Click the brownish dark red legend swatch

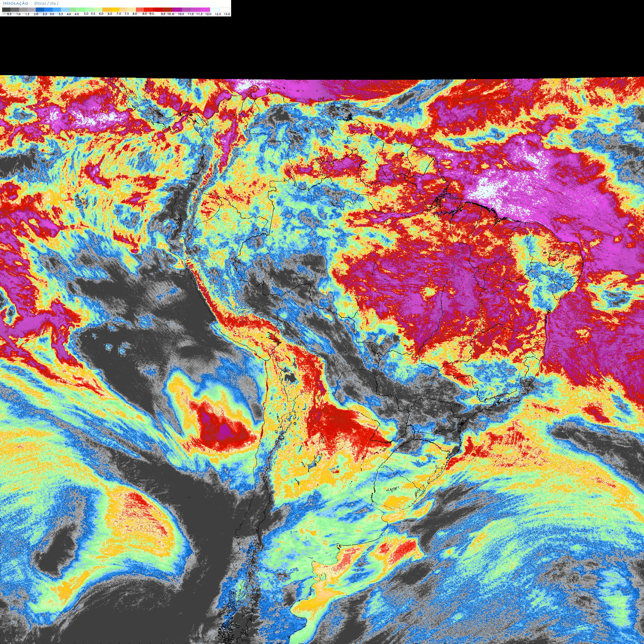(167, 10)
